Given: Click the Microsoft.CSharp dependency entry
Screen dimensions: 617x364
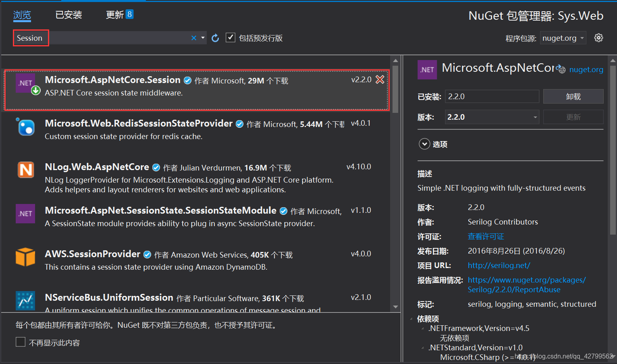Looking at the screenshot, I should coord(487,358).
